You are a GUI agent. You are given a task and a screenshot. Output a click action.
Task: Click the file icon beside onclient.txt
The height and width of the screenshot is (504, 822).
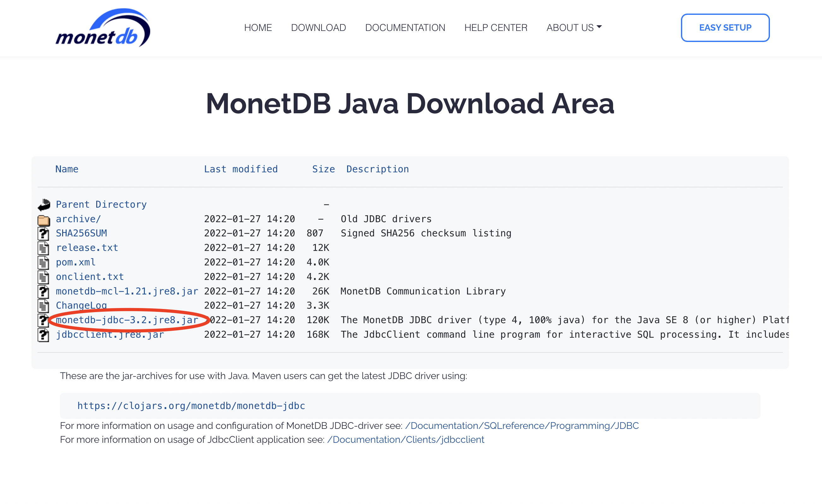[x=43, y=277]
